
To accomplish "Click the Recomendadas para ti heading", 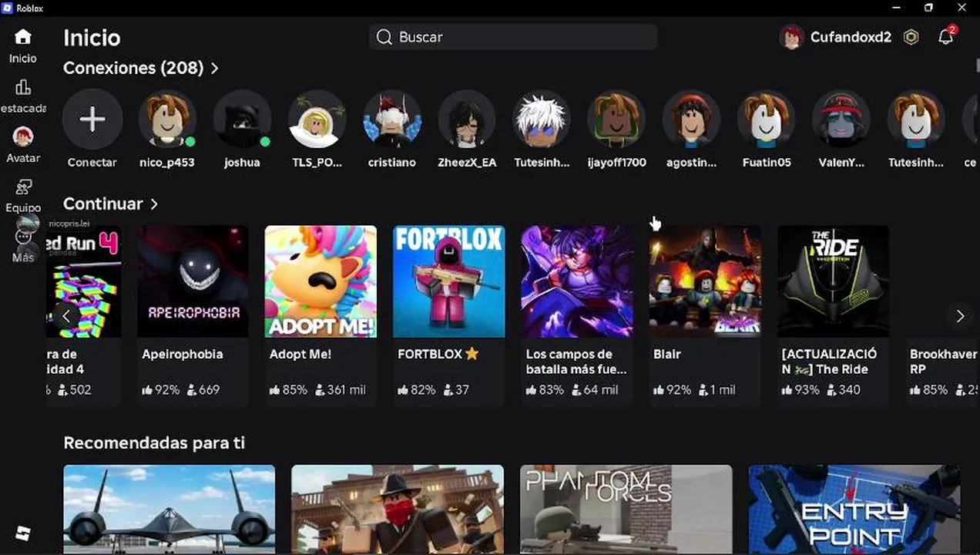I will coord(154,443).
